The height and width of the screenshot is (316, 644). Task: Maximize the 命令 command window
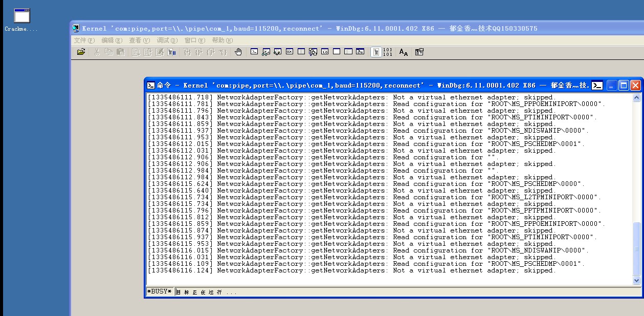[624, 86]
